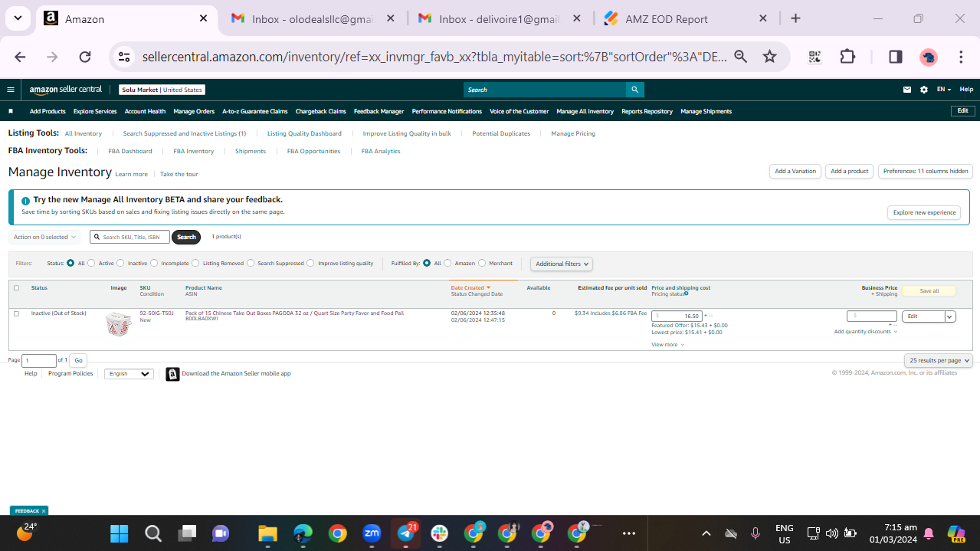This screenshot has width=980, height=551.
Task: Click the Seller Central search magnifier button
Action: 634,90
